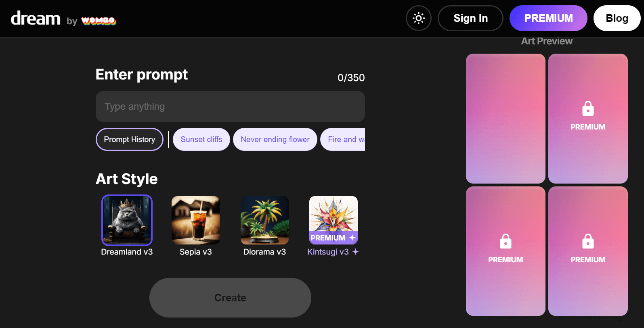Click the WOMBO rainbow logo
The height and width of the screenshot is (328, 644).
click(x=99, y=21)
